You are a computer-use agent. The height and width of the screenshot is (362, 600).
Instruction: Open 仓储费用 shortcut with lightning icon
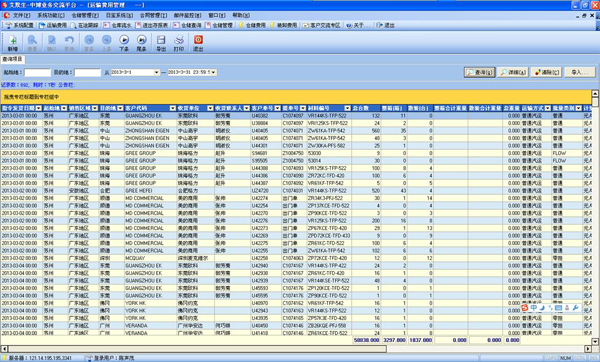pos(252,25)
